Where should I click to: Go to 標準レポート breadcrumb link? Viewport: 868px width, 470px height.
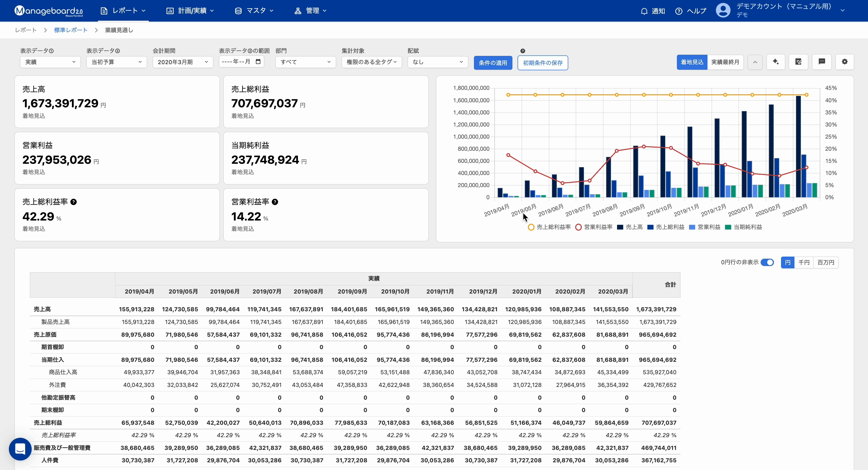point(71,30)
